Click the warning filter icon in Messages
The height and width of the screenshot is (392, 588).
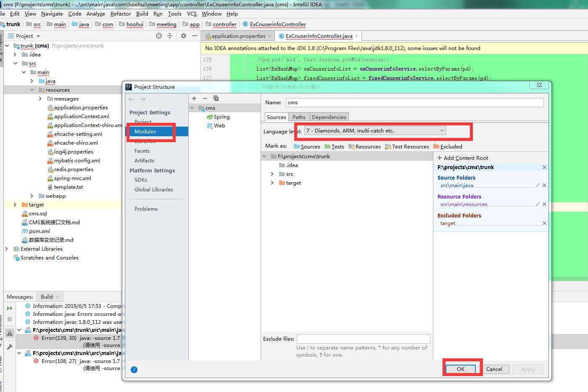click(x=10, y=333)
